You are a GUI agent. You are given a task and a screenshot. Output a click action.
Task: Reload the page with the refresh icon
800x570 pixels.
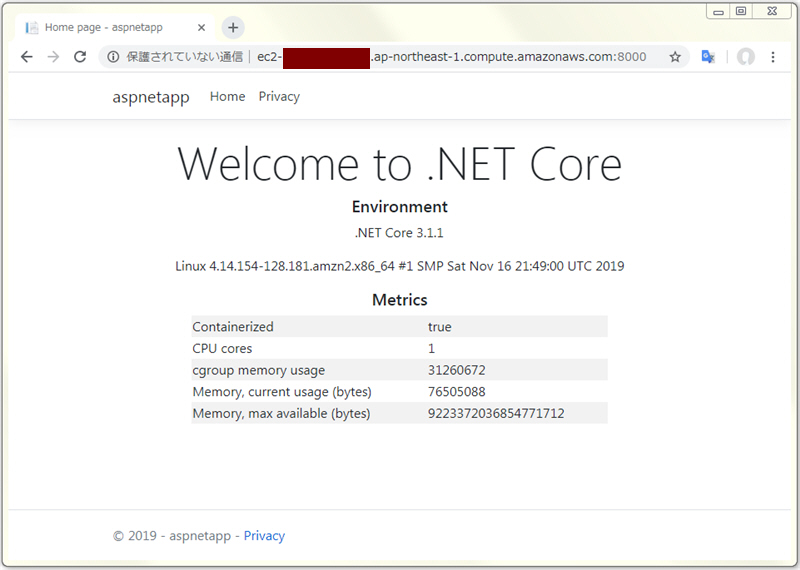click(80, 57)
